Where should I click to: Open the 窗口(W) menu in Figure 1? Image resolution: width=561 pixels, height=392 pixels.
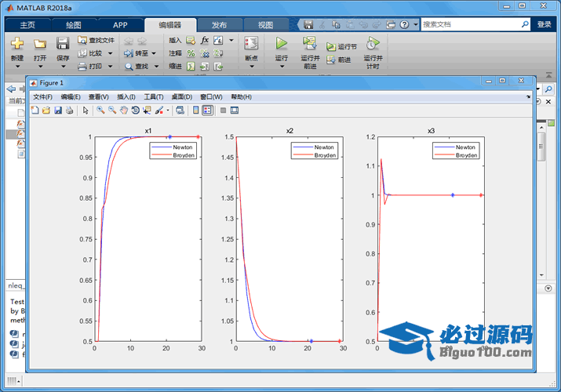(x=211, y=97)
